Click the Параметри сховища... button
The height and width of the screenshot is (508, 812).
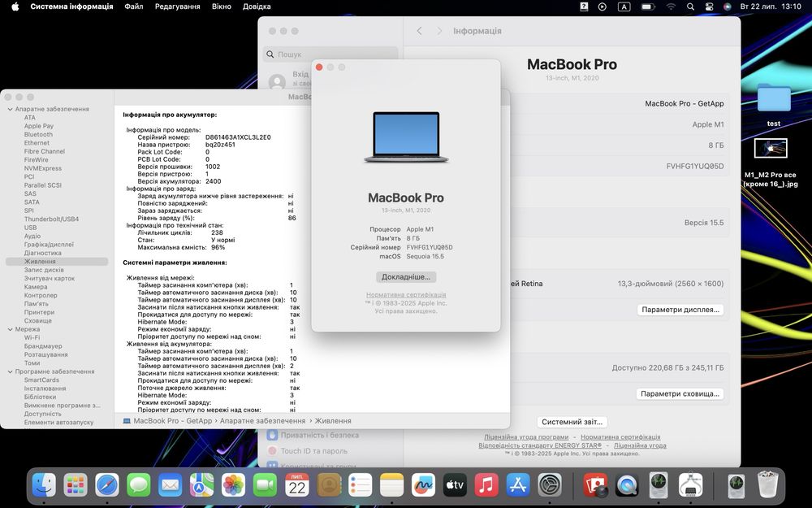680,394
